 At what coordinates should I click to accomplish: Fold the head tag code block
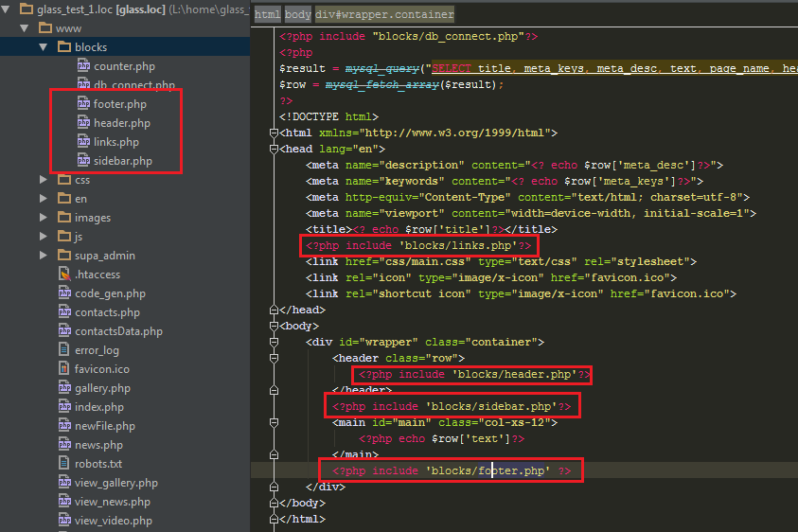click(x=274, y=149)
